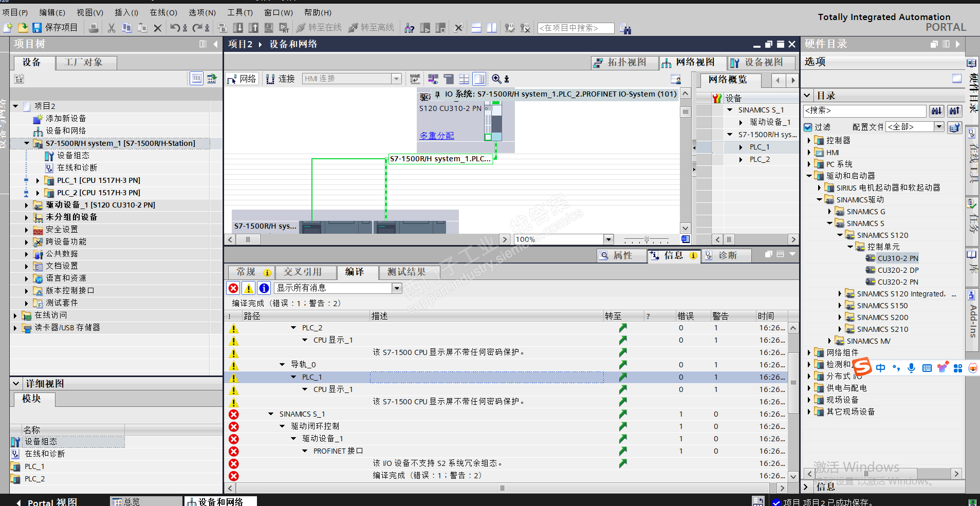980x506 pixels.
Task: Click the 多重分配 link on the drive device
Action: (x=437, y=136)
